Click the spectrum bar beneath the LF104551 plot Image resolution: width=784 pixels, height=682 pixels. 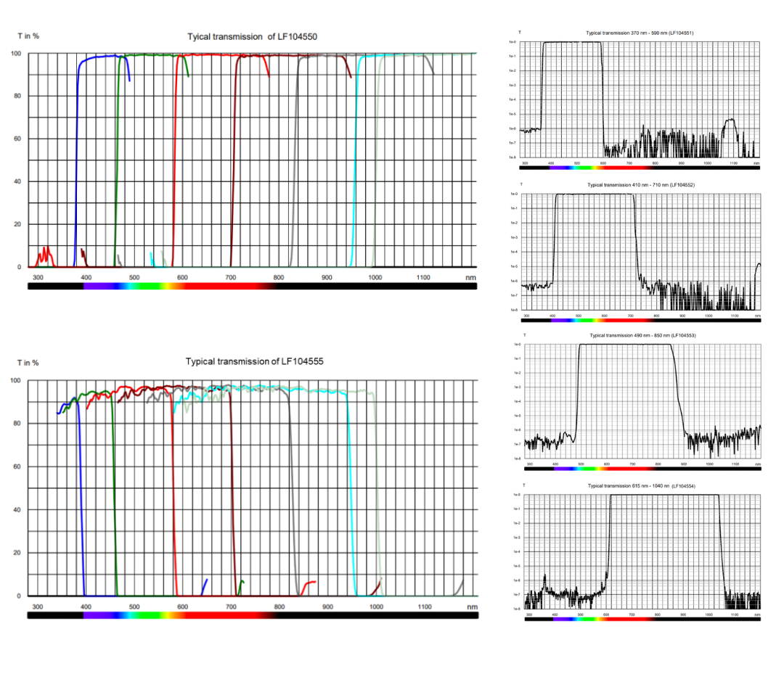click(x=640, y=168)
